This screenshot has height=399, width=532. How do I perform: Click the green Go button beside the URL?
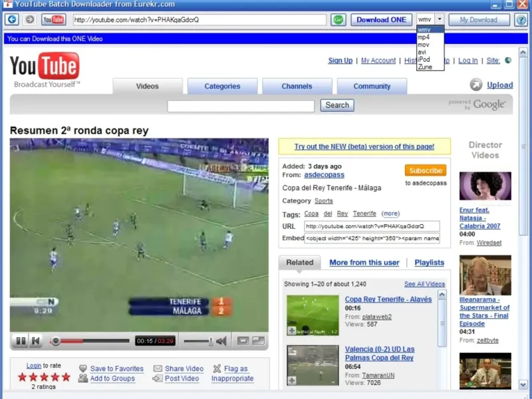[x=338, y=20]
